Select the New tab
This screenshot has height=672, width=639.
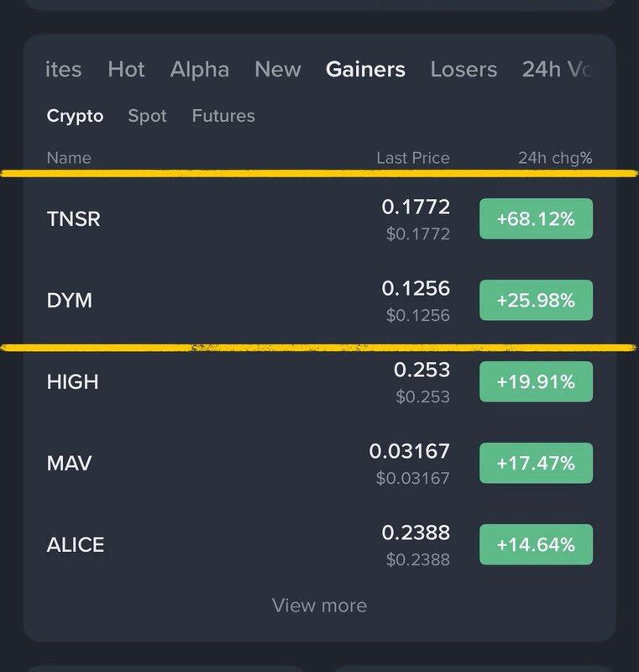tap(277, 70)
